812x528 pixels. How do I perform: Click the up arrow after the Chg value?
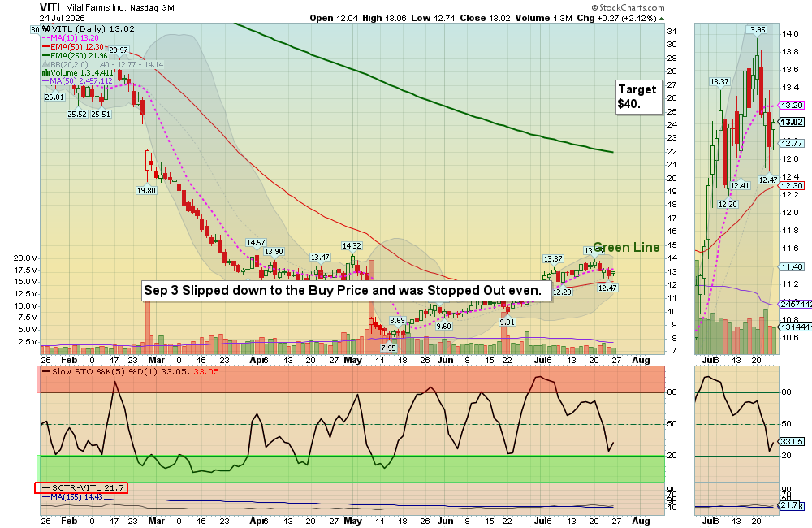click(x=661, y=18)
